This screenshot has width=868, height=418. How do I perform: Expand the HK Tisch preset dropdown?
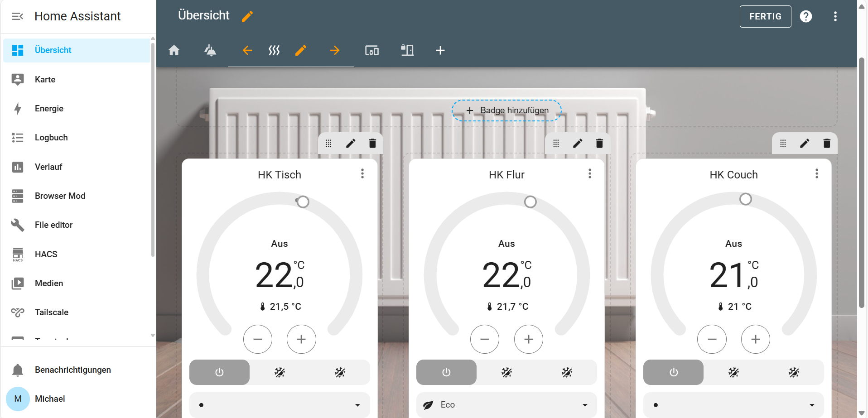279,405
